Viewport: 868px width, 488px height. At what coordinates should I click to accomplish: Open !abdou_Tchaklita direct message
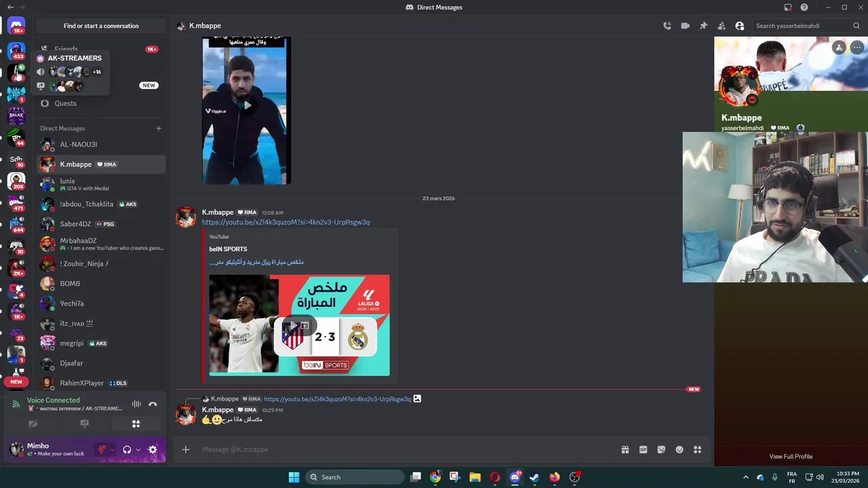click(100, 204)
